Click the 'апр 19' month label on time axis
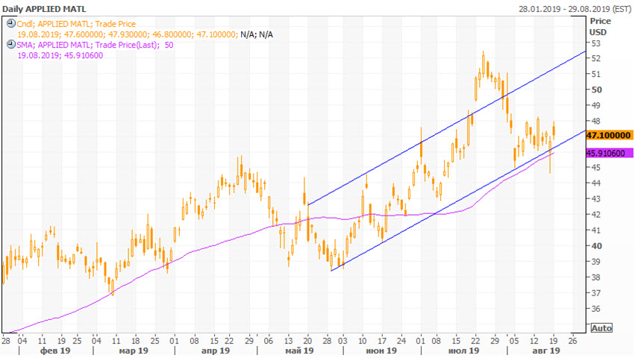Image resolution: width=635 pixels, height=364 pixels. click(x=217, y=351)
